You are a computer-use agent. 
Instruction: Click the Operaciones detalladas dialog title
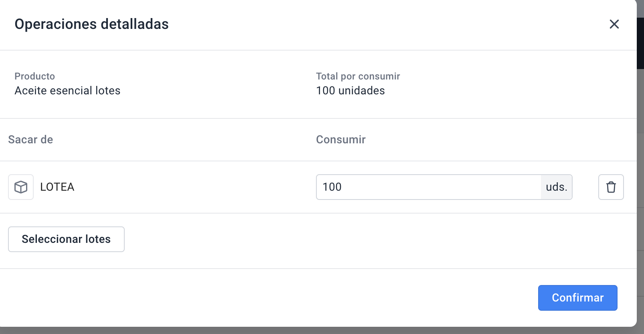pyautogui.click(x=91, y=24)
